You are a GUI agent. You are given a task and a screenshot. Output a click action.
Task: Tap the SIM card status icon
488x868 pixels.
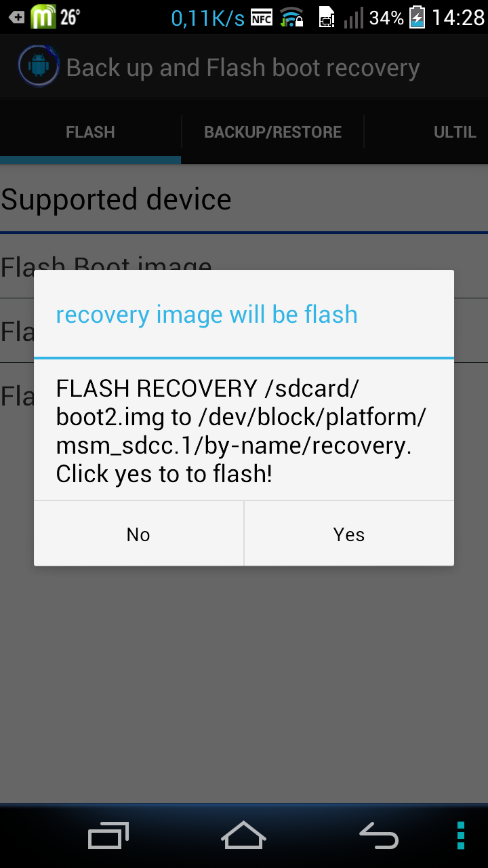[327, 18]
